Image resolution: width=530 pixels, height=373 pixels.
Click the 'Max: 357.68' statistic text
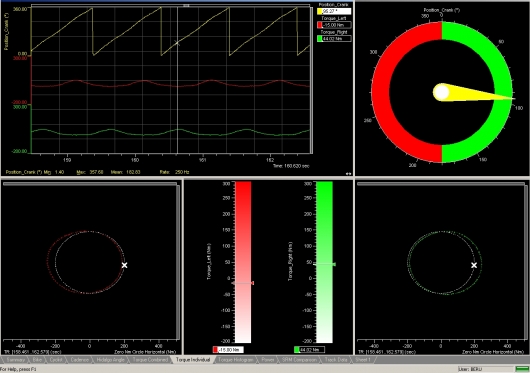point(90,172)
